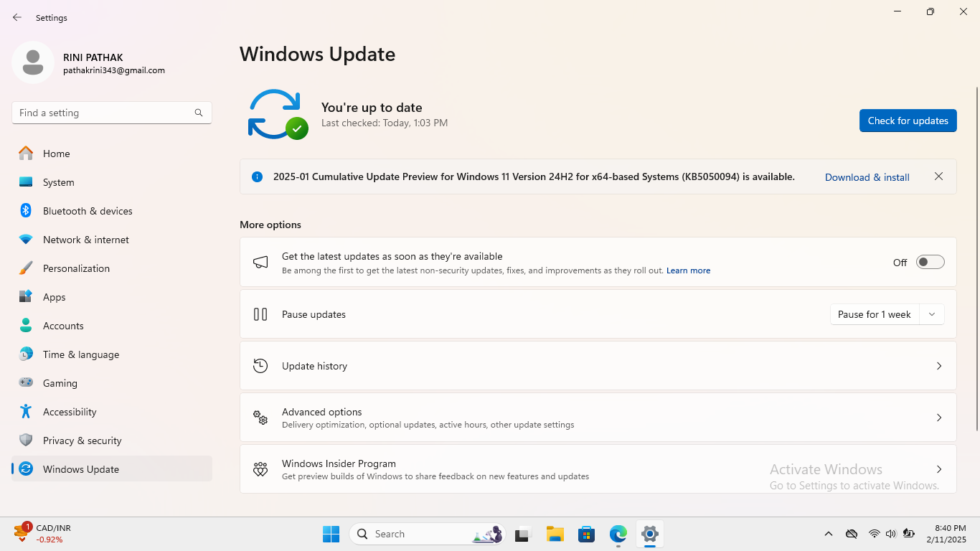The image size is (980, 551).
Task: Open the Windows Start menu
Action: tap(331, 534)
